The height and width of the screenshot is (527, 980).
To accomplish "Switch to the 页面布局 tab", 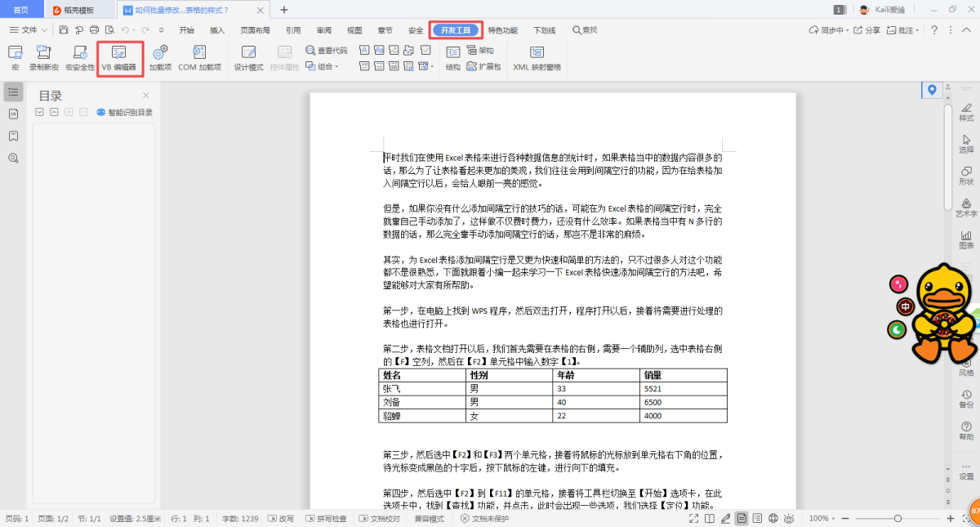I will pos(255,30).
